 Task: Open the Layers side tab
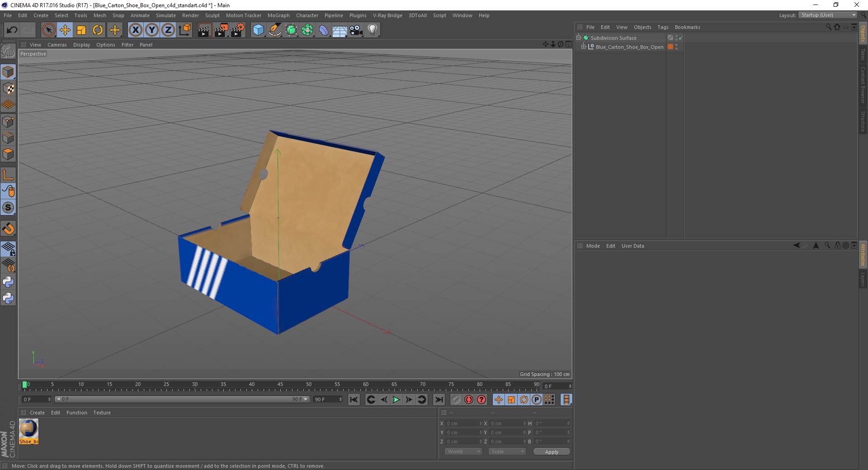(x=863, y=279)
